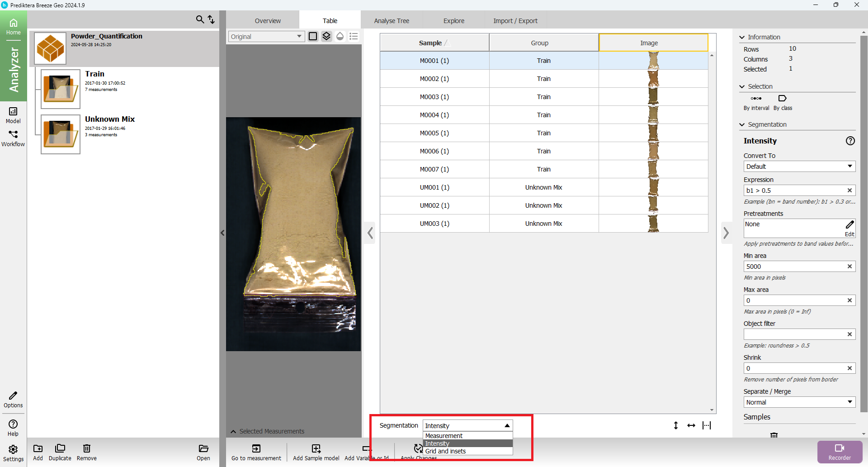Viewport: 868px width, 467px height.
Task: Open the Original image mode dropdown
Action: tap(266, 37)
